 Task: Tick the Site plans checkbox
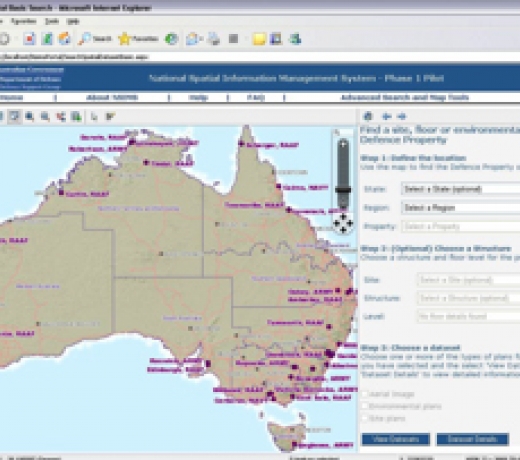[365, 418]
